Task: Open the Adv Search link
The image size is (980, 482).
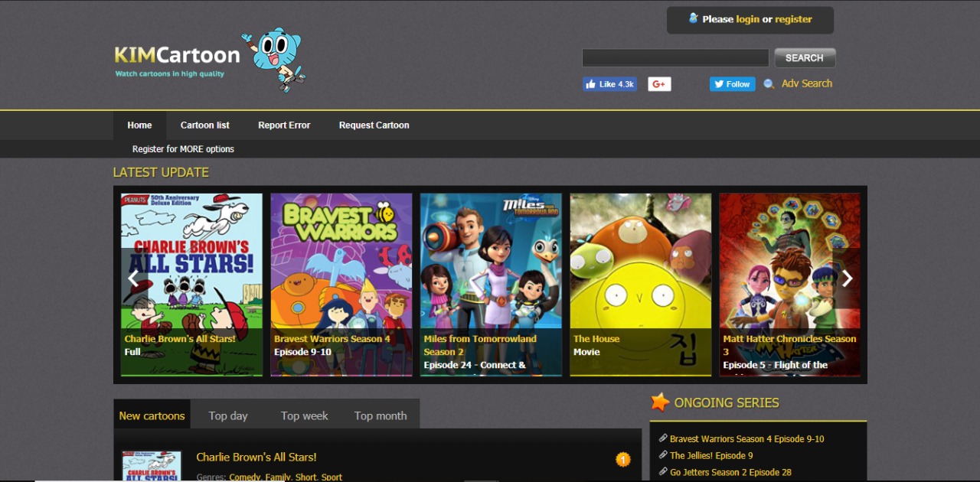Action: [807, 83]
